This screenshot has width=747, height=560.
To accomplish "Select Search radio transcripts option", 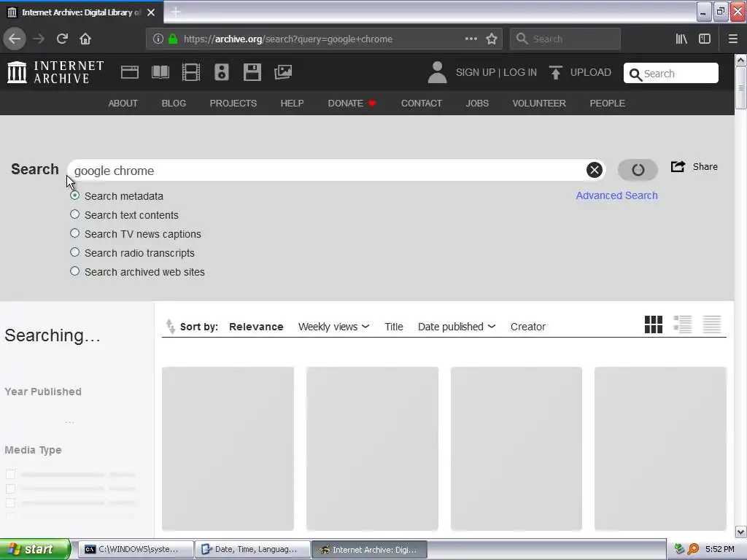I will pos(75,252).
